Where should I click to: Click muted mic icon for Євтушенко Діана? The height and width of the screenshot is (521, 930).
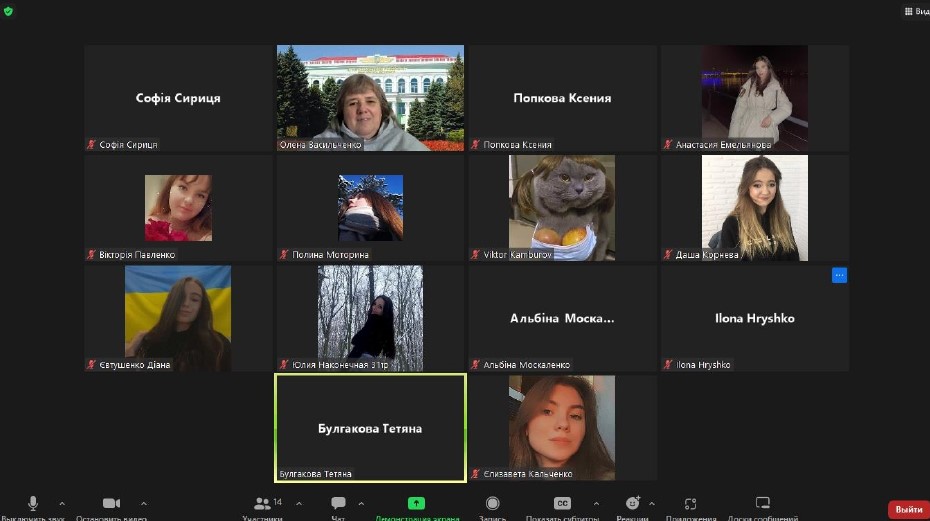[91, 364]
